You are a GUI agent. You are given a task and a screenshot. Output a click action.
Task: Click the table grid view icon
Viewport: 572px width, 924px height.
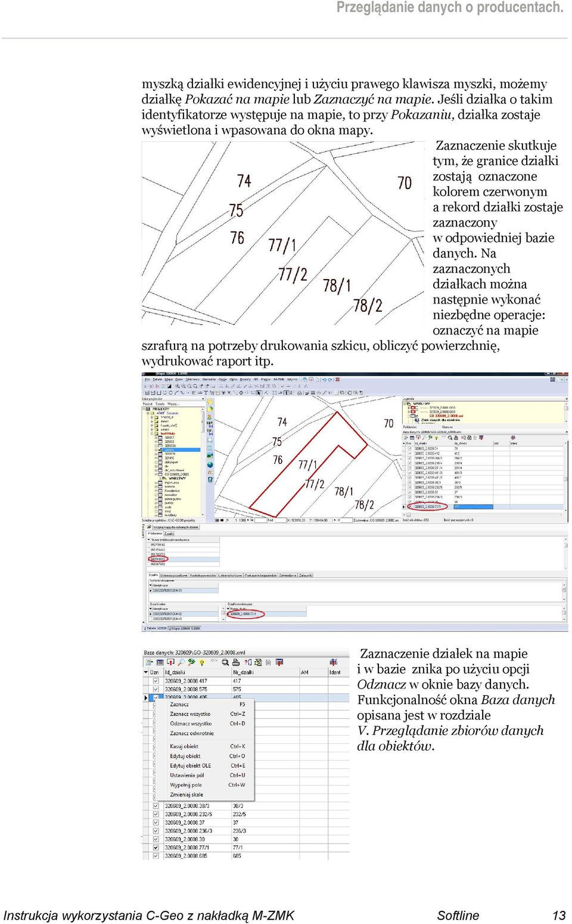pyautogui.click(x=160, y=662)
